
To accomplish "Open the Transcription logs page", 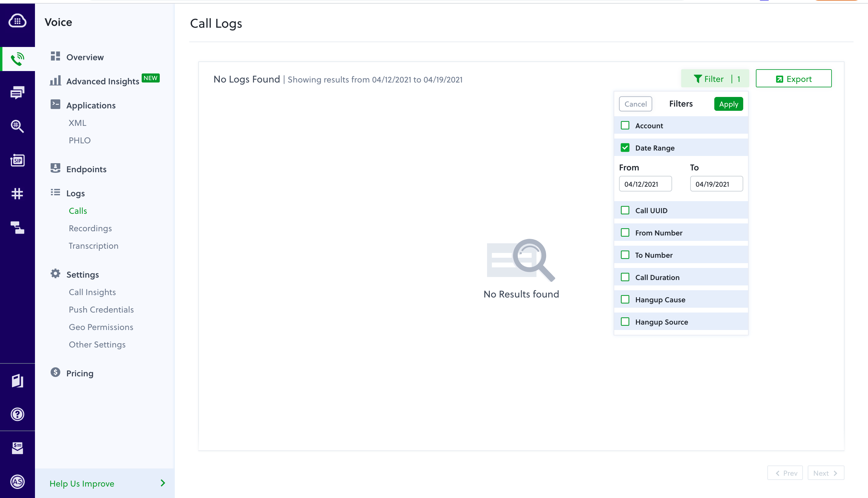I will (93, 246).
